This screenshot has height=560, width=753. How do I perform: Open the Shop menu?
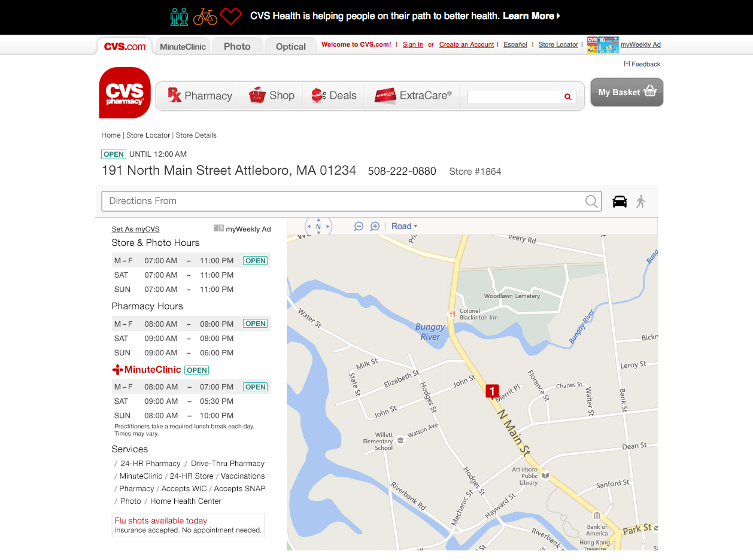(x=271, y=96)
